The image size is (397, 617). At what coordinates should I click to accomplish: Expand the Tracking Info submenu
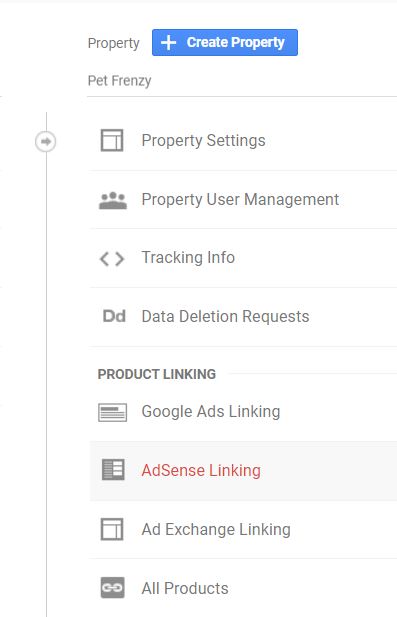[x=243, y=258]
